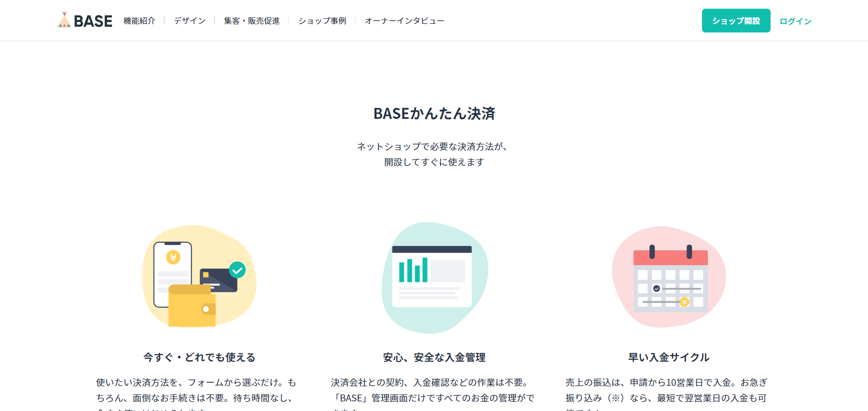The height and width of the screenshot is (411, 868).
Task: Click the 今すぐ・どれでも使える heading
Action: 199,358
